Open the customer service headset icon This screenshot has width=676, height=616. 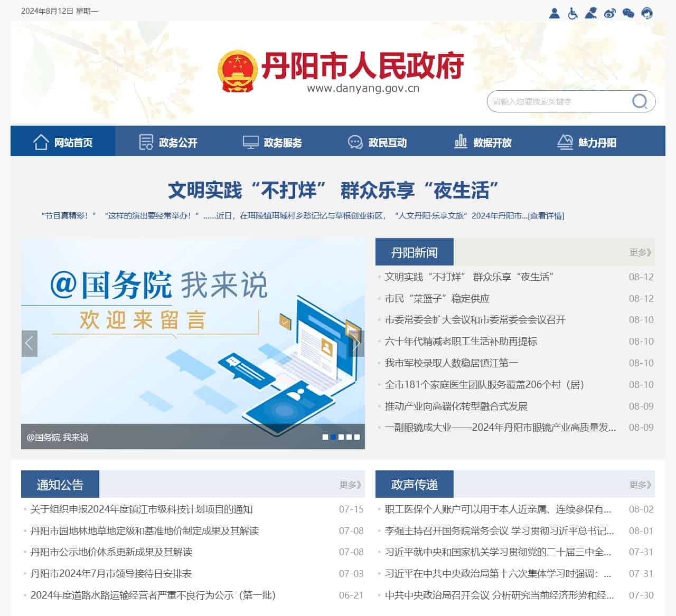(x=647, y=13)
